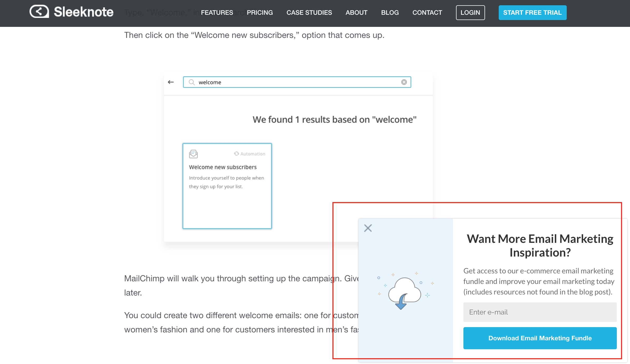Go to the Pricing page
This screenshot has height=364, width=630.
[260, 12]
